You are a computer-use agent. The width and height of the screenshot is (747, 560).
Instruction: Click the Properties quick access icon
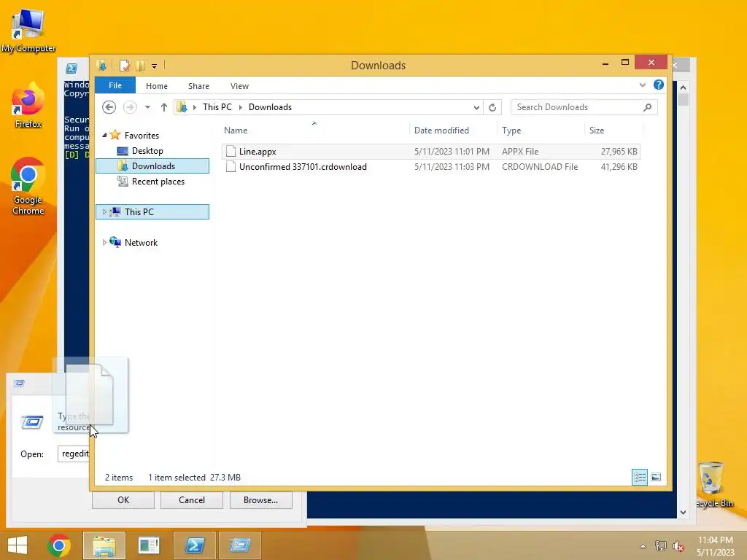click(124, 65)
